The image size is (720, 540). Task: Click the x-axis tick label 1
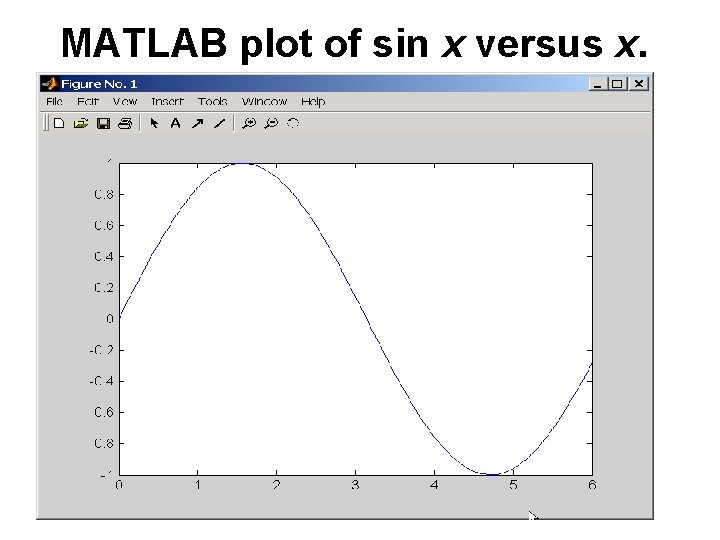click(197, 485)
